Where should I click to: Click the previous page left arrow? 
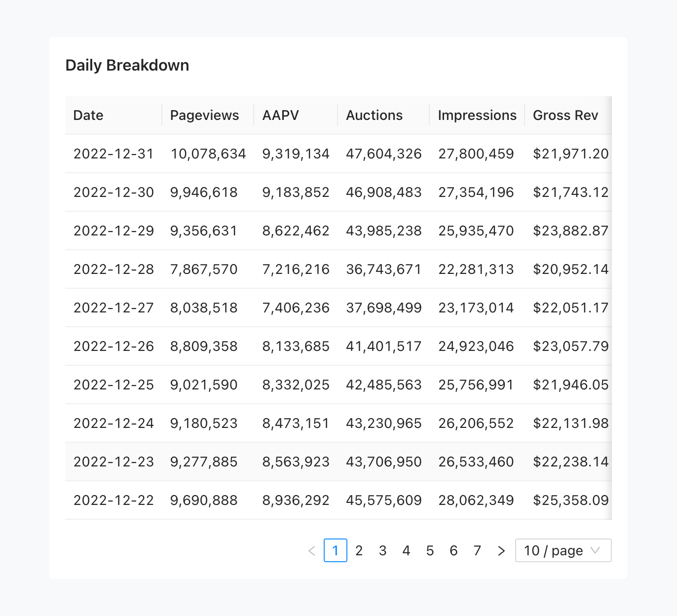(x=312, y=550)
